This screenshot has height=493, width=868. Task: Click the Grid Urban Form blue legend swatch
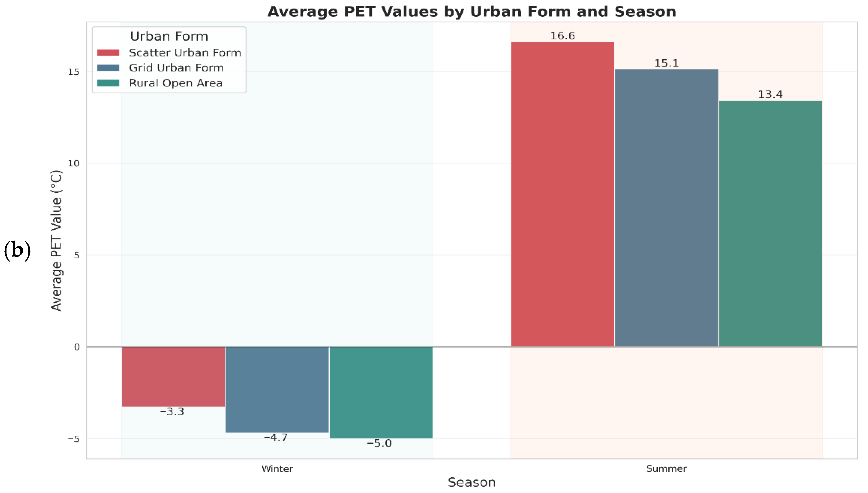108,68
